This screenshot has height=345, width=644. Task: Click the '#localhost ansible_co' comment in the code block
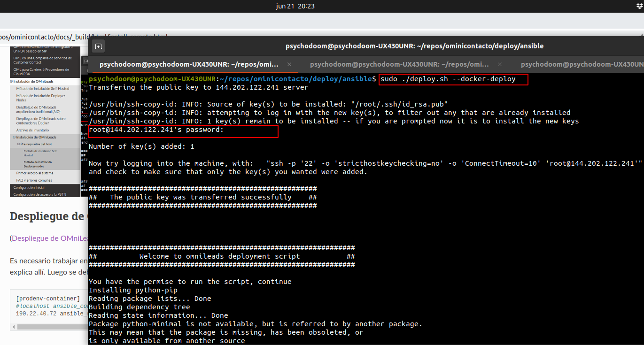tap(52, 306)
